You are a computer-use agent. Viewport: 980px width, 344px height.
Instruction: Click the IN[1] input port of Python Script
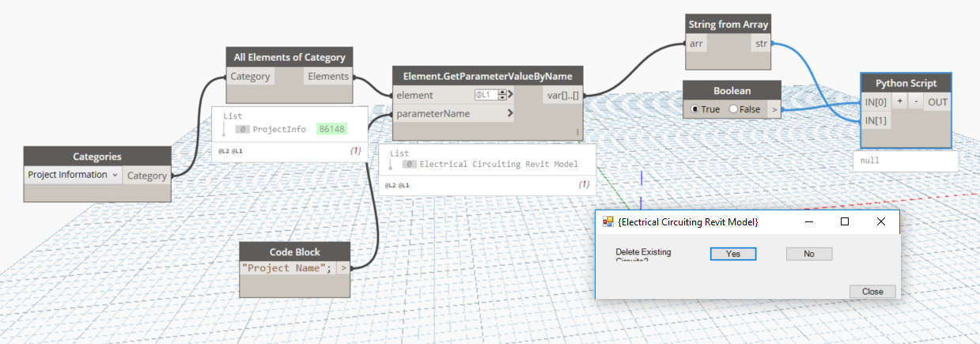[x=875, y=120]
